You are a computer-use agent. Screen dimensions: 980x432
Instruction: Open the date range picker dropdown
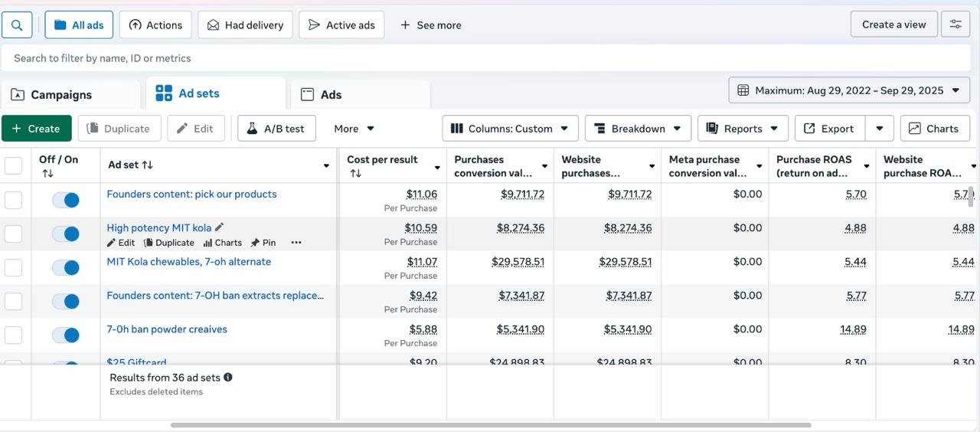click(x=848, y=90)
